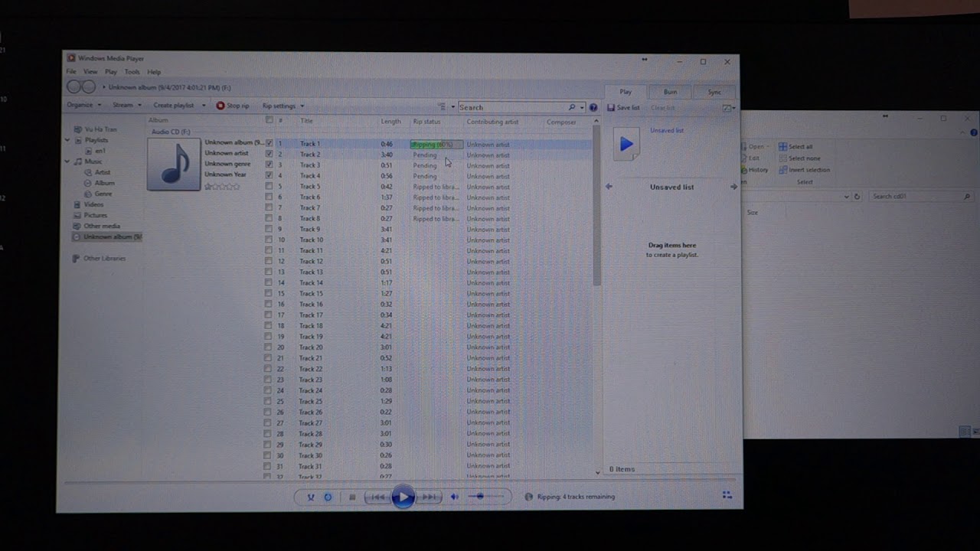Open the File menu
This screenshot has width=980, height=551.
pos(71,72)
